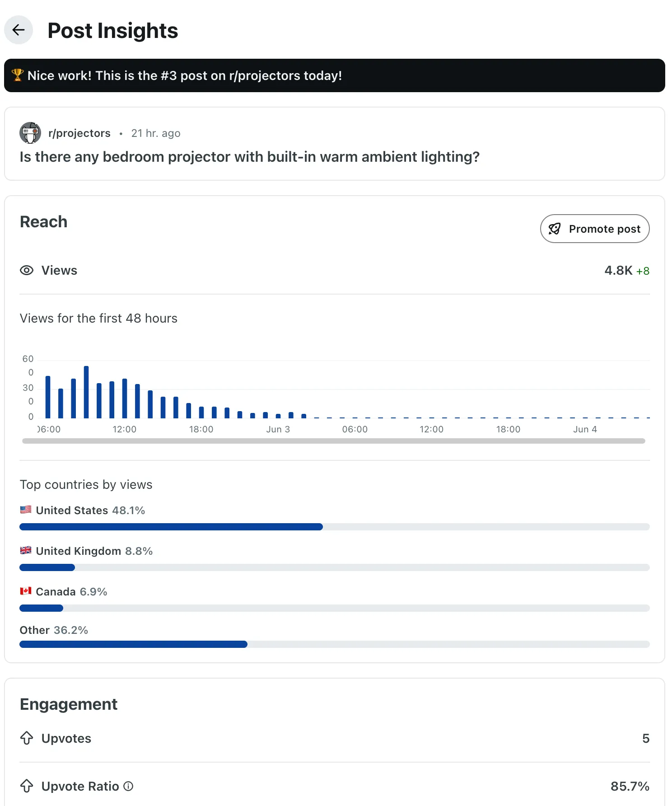Image resolution: width=672 pixels, height=806 pixels.
Task: Click the Upvote Ratio arrow icon
Action: 27,786
